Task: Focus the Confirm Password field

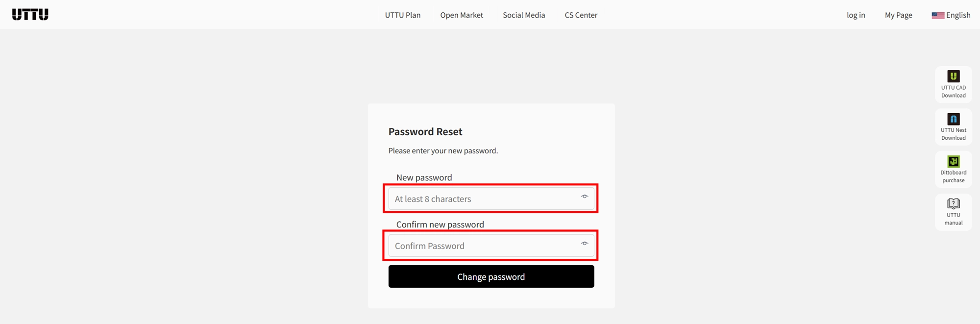Action: (491, 246)
